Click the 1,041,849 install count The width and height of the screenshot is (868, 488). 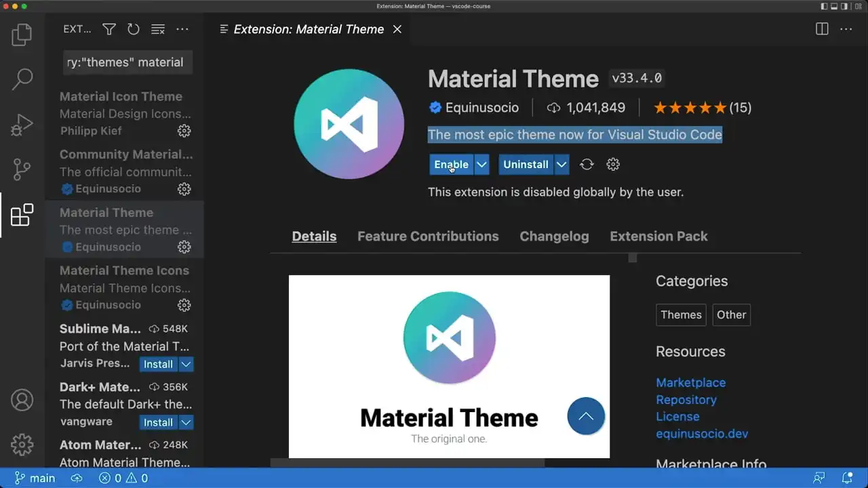pyautogui.click(x=587, y=108)
